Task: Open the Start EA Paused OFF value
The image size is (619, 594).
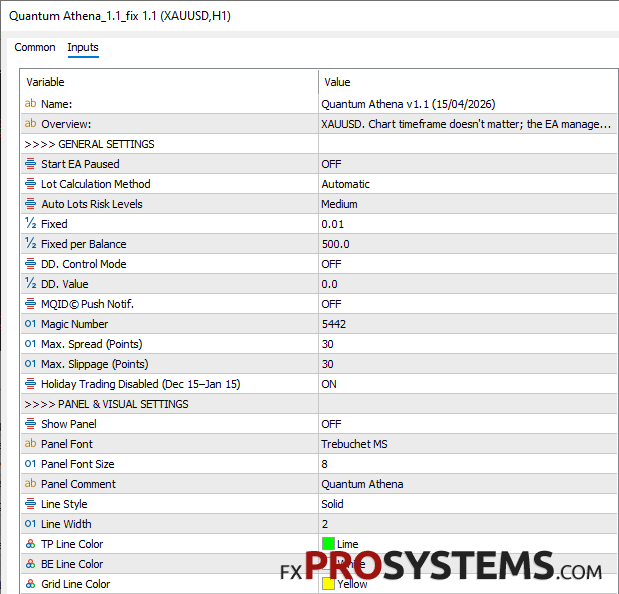Action: [468, 164]
